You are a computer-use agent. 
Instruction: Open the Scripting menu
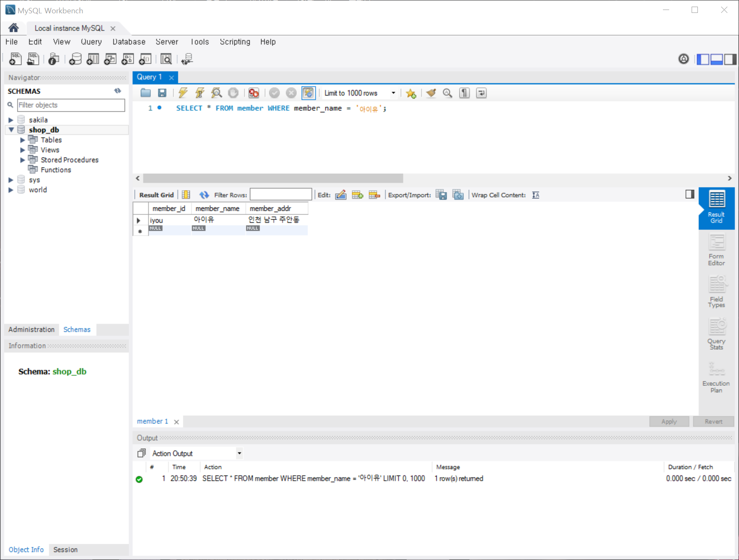235,42
